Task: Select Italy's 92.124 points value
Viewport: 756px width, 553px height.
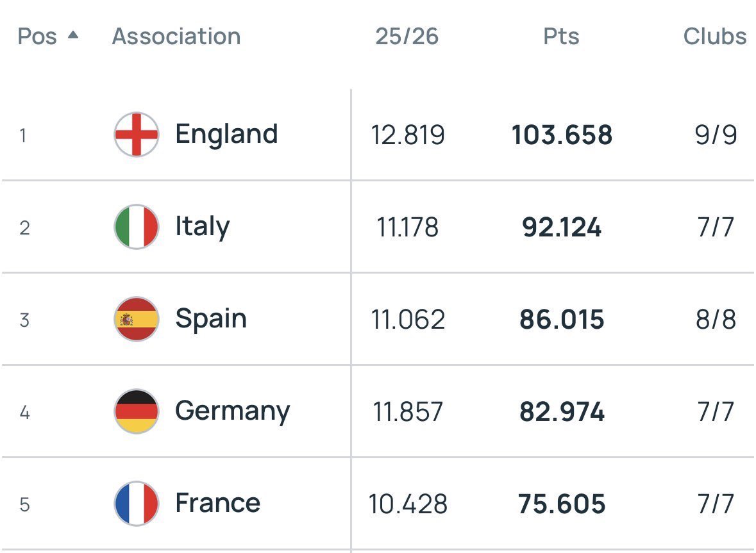Action: tap(562, 227)
